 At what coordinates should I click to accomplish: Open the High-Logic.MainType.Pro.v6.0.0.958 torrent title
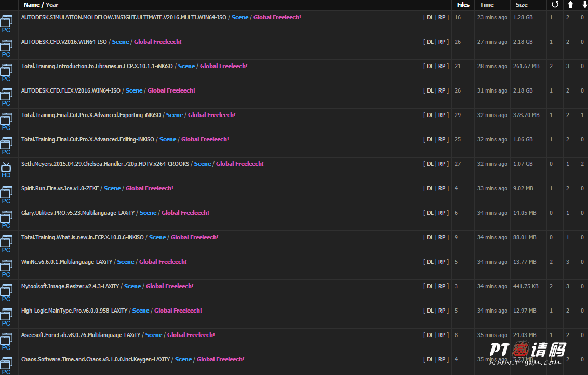pos(74,311)
